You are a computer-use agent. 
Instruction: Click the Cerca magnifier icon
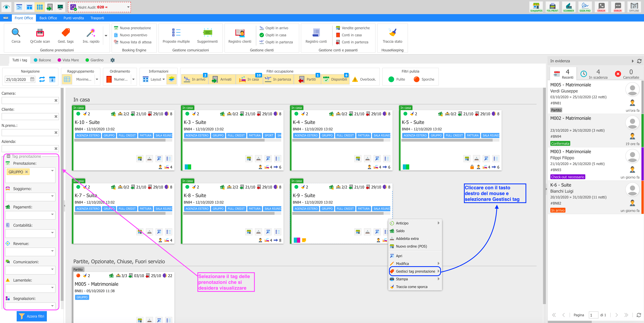[x=16, y=33]
